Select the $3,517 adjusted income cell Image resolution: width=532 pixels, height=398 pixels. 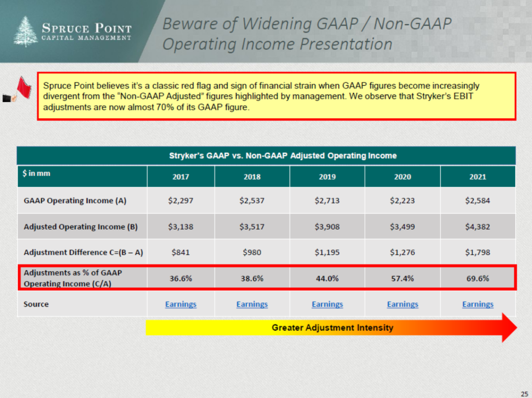point(252,227)
